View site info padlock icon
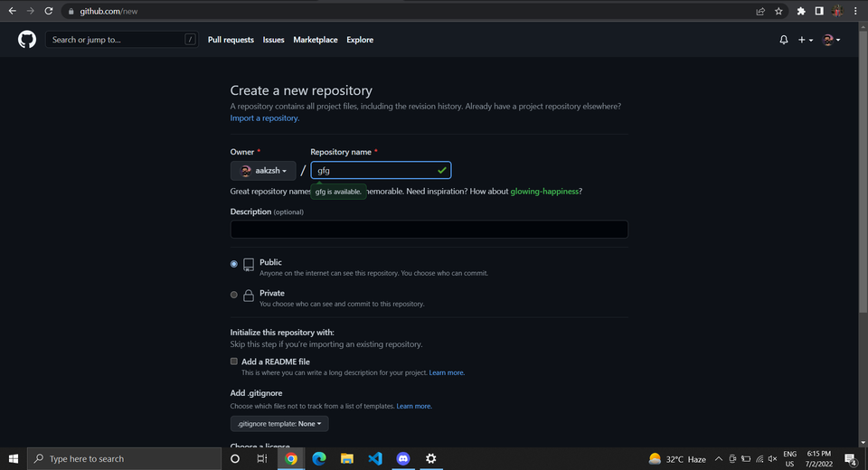The width and height of the screenshot is (868, 470). 71,11
